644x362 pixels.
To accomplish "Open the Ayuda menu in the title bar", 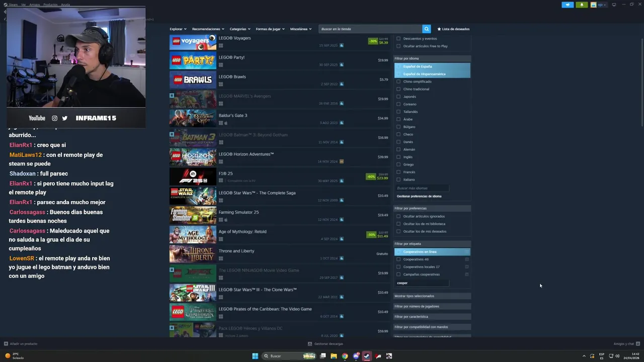I will (x=65, y=5).
